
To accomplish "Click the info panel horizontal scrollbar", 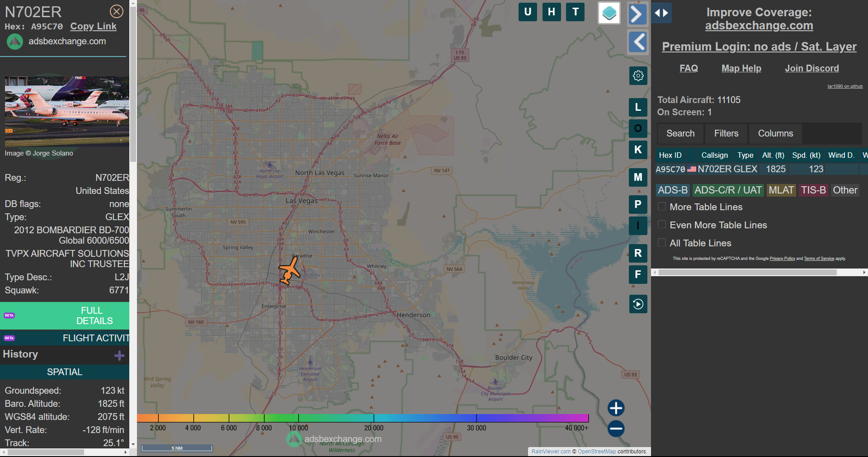I will click(45, 452).
